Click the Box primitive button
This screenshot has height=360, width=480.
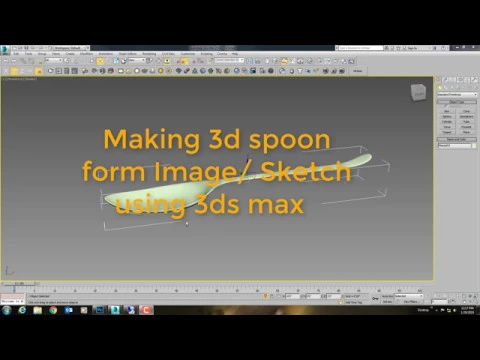click(447, 111)
